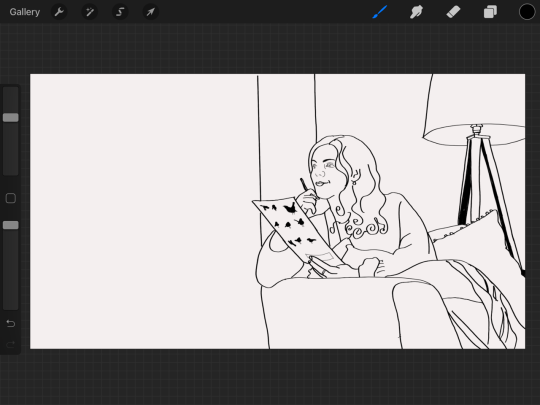This screenshot has height=405, width=540.
Task: Redo the last undone stroke
Action: [x=11, y=344]
